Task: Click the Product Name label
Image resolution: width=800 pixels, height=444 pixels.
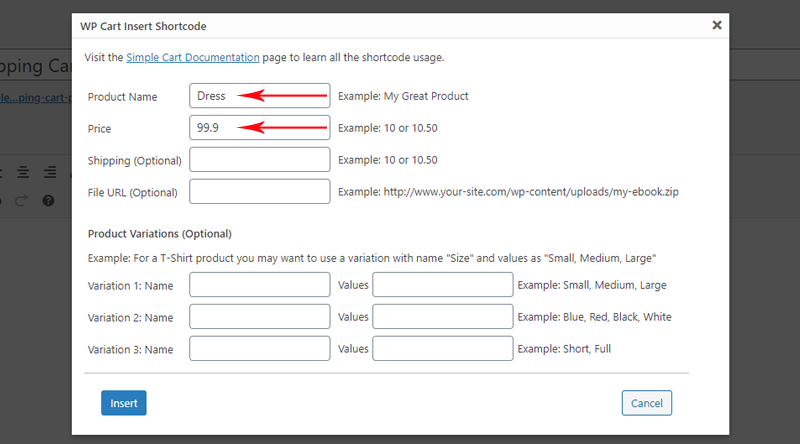Action: point(122,97)
